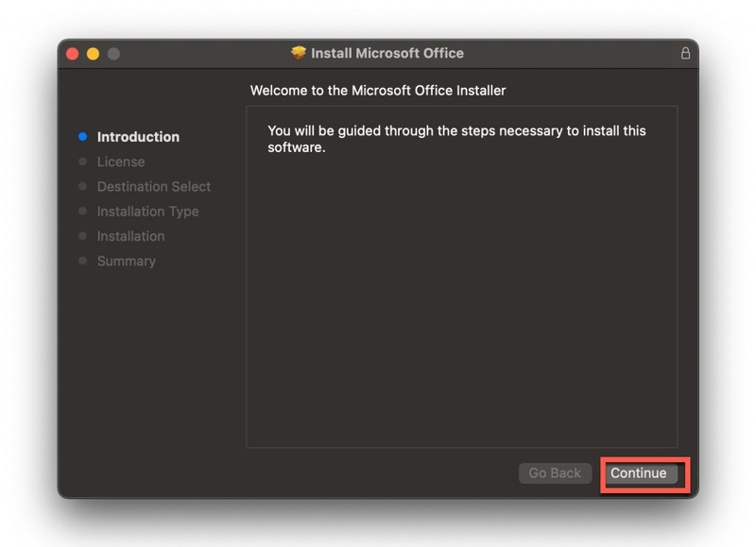Minimize the installer with the yellow button
Screen dimensions: 756x547
93,54
